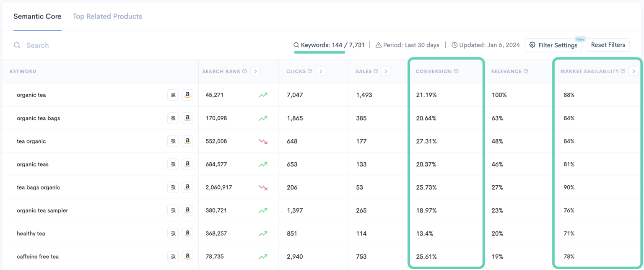Click the Search Rank info question mark
This screenshot has width=644, height=270.
(244, 71)
